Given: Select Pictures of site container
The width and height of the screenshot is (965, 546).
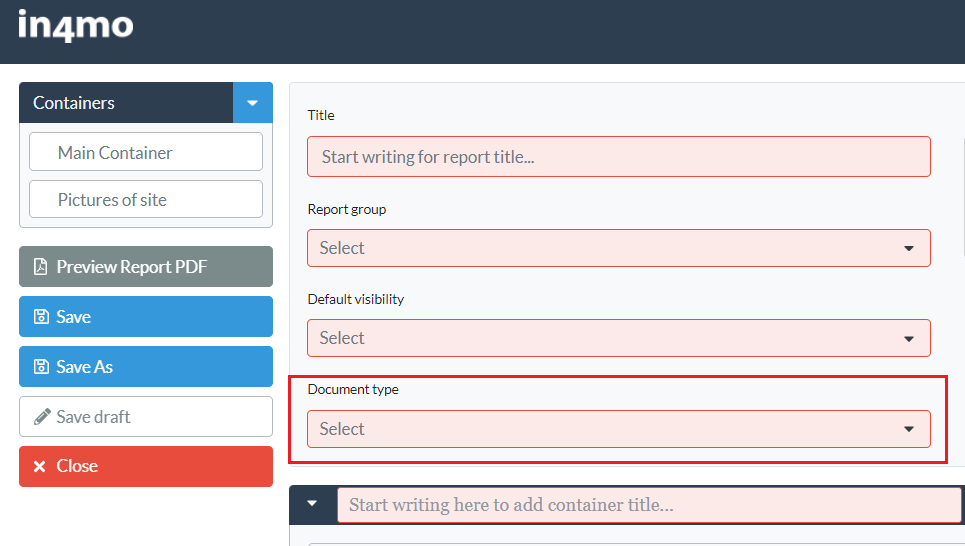Looking at the screenshot, I should [x=146, y=200].
